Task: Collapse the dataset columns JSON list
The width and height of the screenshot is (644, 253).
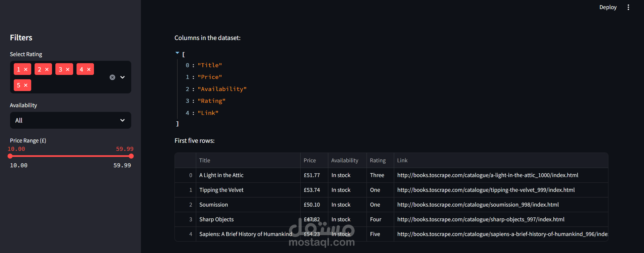Action: [177, 53]
